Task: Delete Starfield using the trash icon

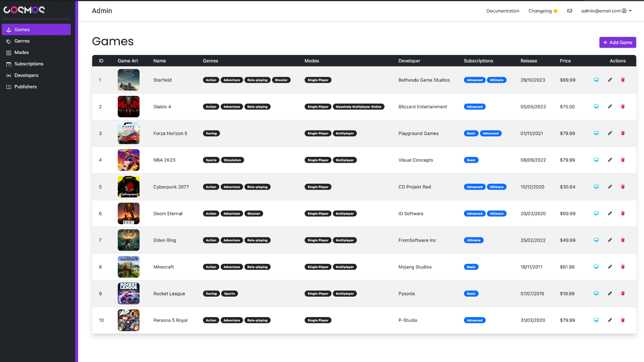Action: [x=623, y=80]
